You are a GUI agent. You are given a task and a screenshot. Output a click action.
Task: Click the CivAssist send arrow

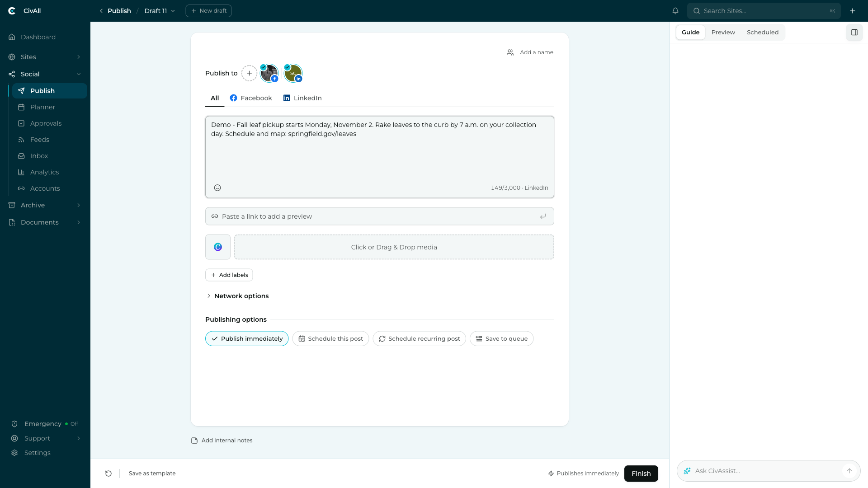[x=849, y=471]
